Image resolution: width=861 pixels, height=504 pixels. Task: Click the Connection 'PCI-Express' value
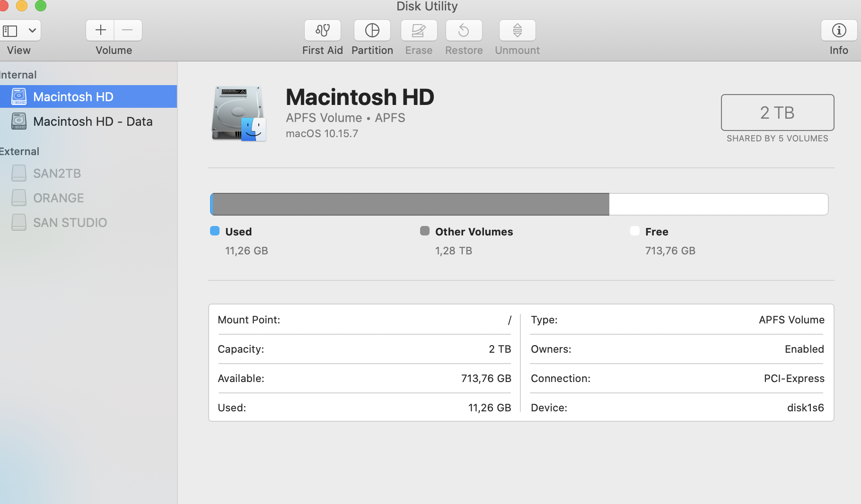click(x=794, y=378)
